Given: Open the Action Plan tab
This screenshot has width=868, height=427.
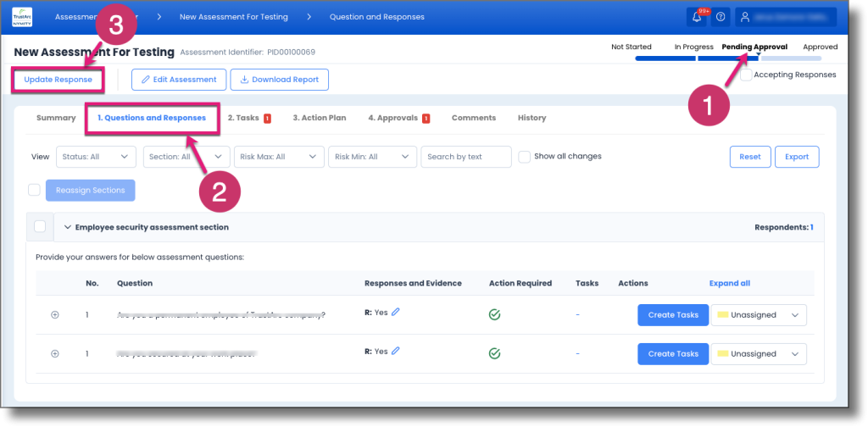Looking at the screenshot, I should (320, 118).
